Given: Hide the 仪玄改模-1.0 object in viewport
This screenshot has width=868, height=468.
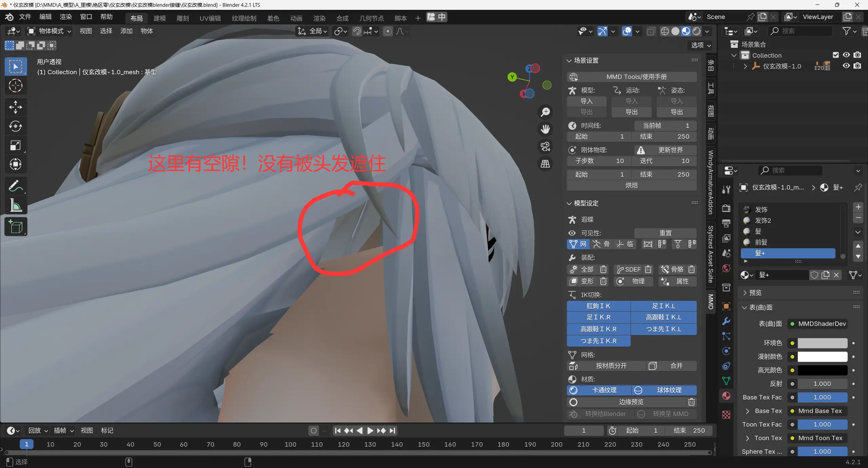Looking at the screenshot, I should 846,66.
